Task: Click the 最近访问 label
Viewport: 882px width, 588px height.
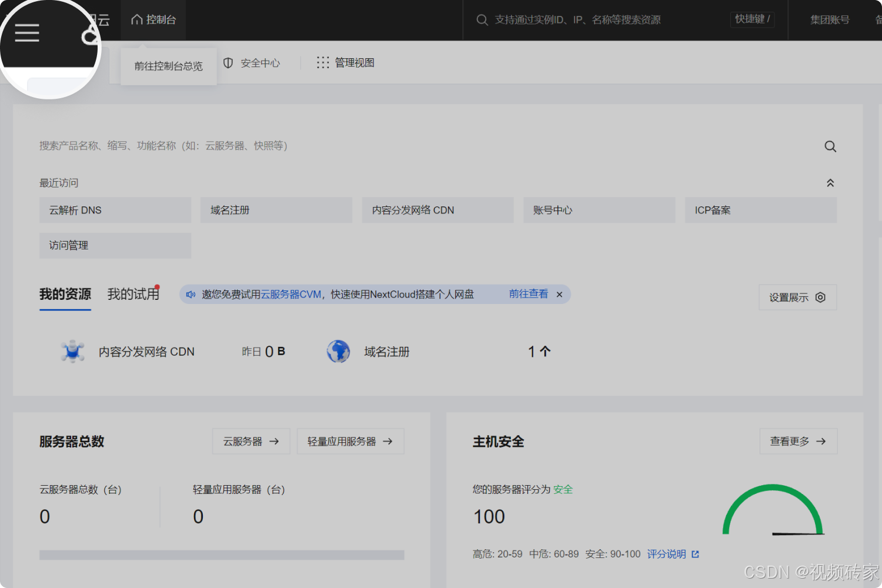Action: point(59,183)
